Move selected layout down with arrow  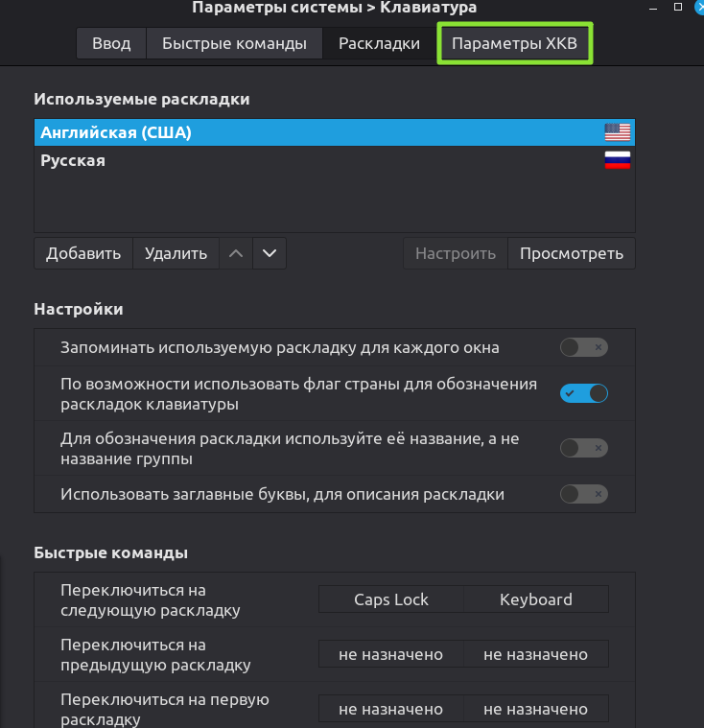(270, 253)
